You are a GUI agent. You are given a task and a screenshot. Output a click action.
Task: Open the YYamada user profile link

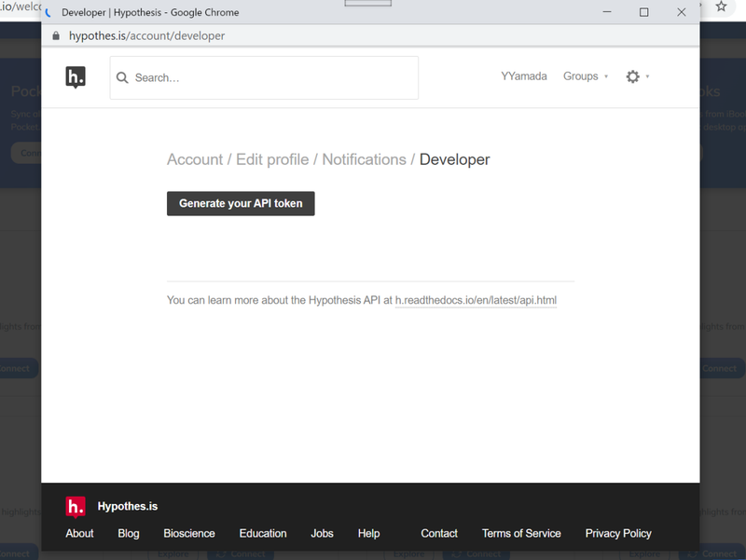(x=524, y=76)
